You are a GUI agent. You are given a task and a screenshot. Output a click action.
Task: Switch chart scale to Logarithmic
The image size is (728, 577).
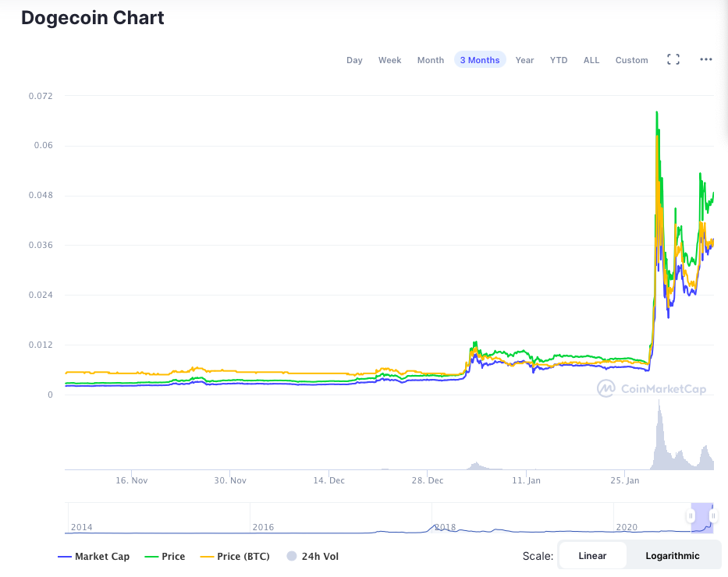point(672,555)
